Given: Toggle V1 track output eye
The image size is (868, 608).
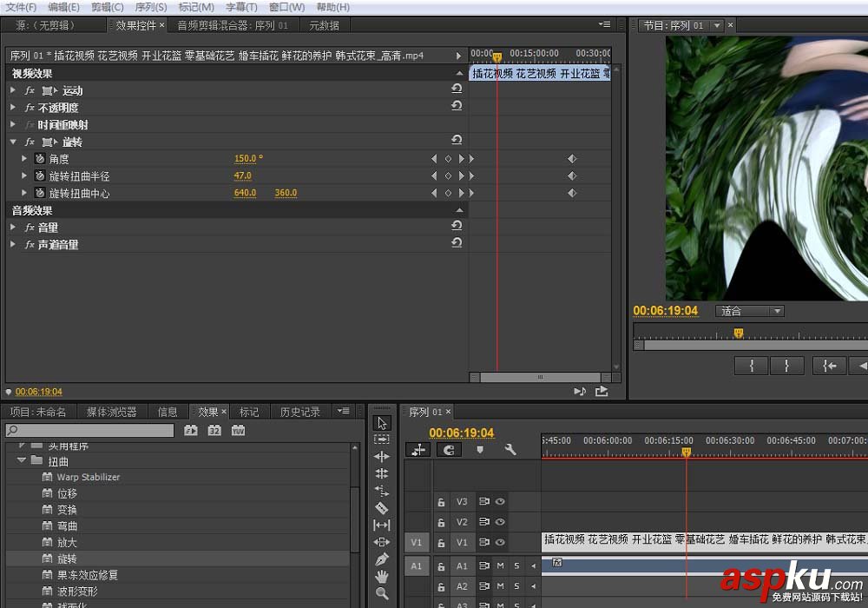Looking at the screenshot, I should coord(500,543).
